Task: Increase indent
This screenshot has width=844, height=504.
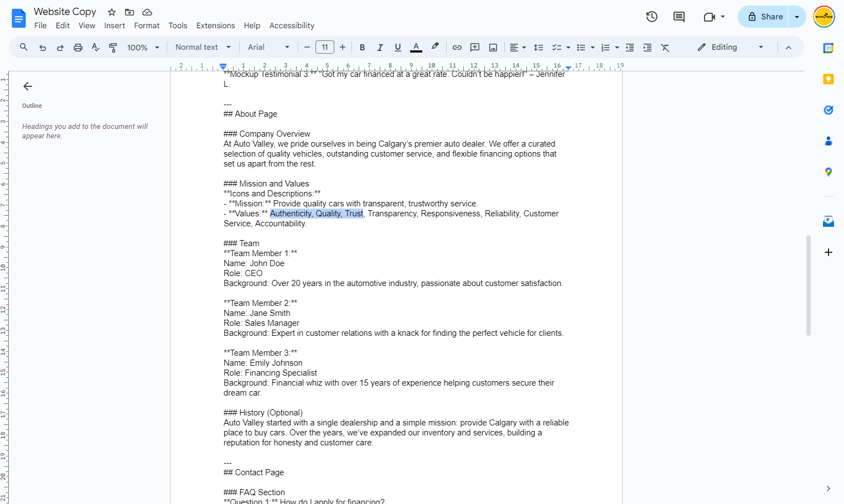Action: click(x=648, y=48)
